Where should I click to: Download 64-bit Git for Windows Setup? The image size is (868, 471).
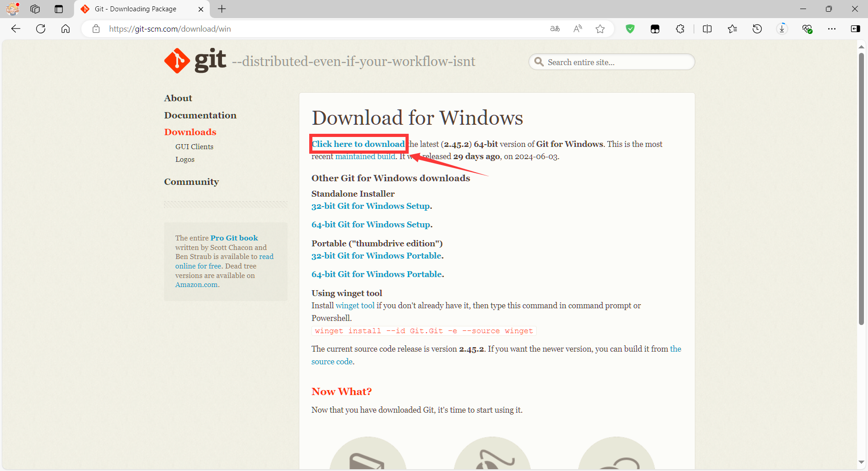[x=371, y=225]
